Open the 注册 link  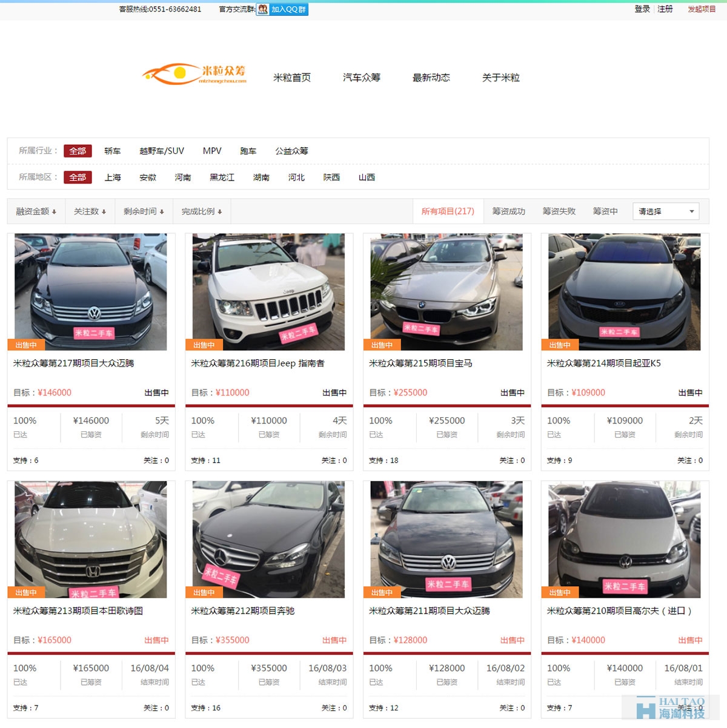click(665, 9)
